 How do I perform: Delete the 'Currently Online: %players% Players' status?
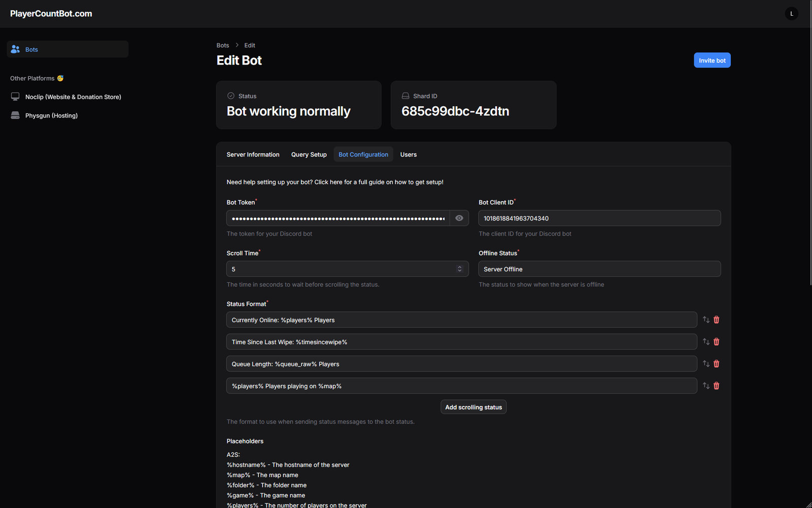click(x=717, y=320)
